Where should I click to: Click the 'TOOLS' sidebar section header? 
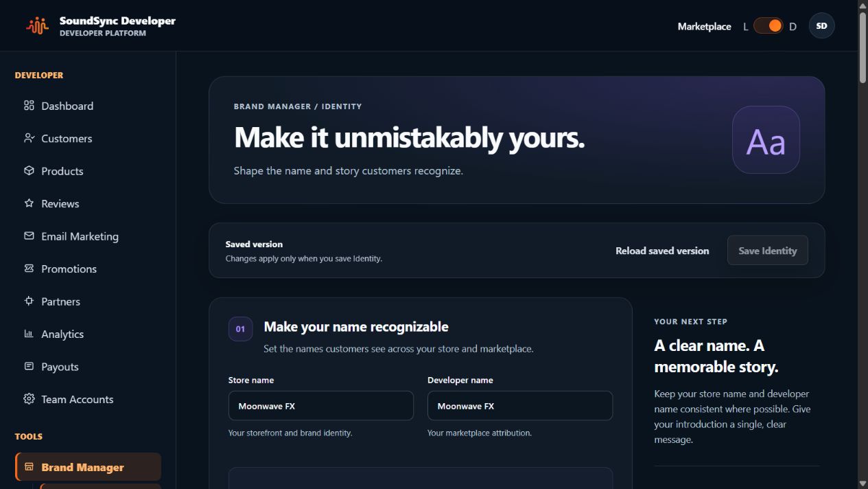coord(29,437)
